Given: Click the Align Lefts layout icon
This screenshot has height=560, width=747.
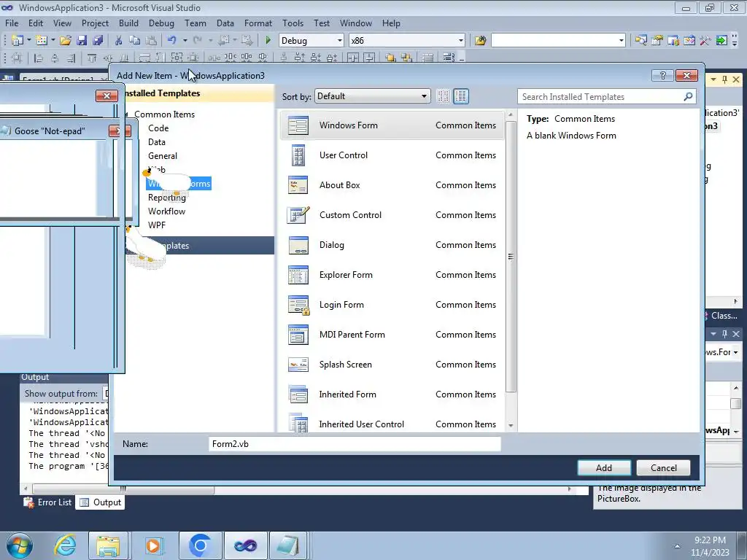Looking at the screenshot, I should click(39, 58).
